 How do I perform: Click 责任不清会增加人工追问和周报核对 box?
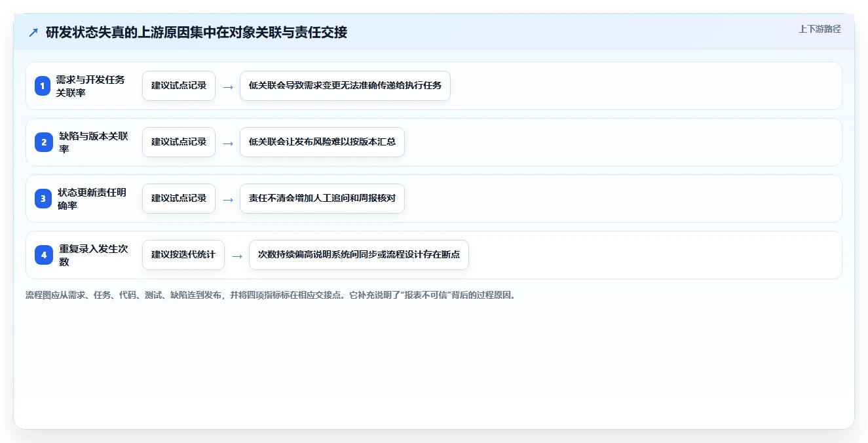coord(322,199)
